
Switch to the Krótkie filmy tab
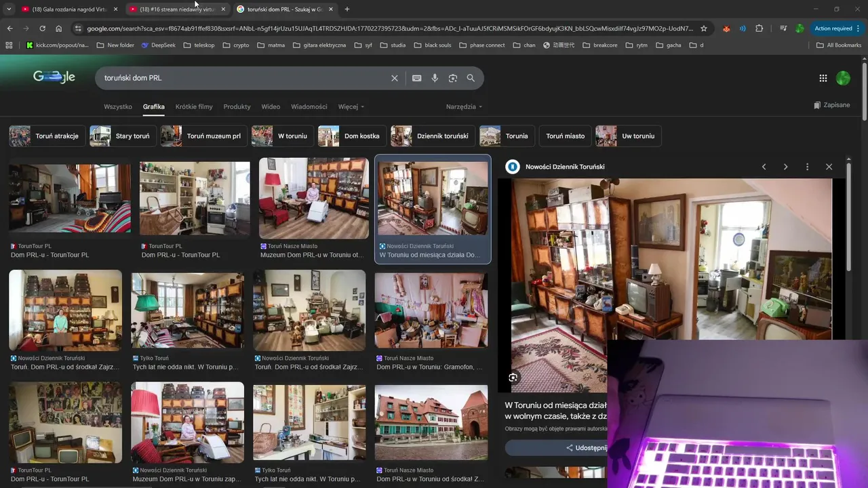pyautogui.click(x=194, y=106)
